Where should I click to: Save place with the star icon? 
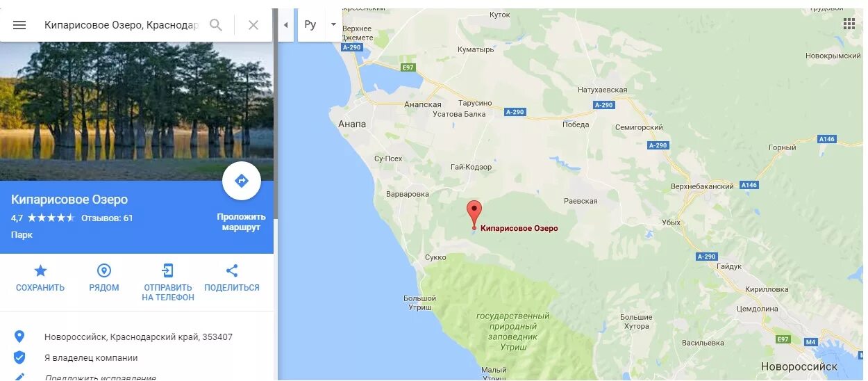[40, 278]
